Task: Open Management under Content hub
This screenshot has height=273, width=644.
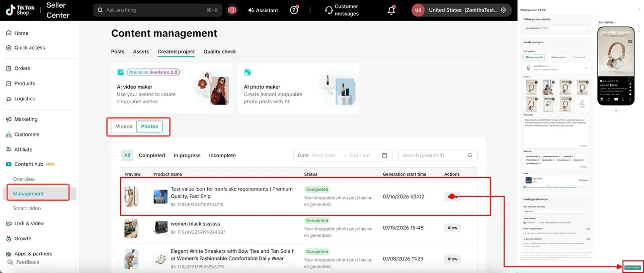Action: [28, 194]
